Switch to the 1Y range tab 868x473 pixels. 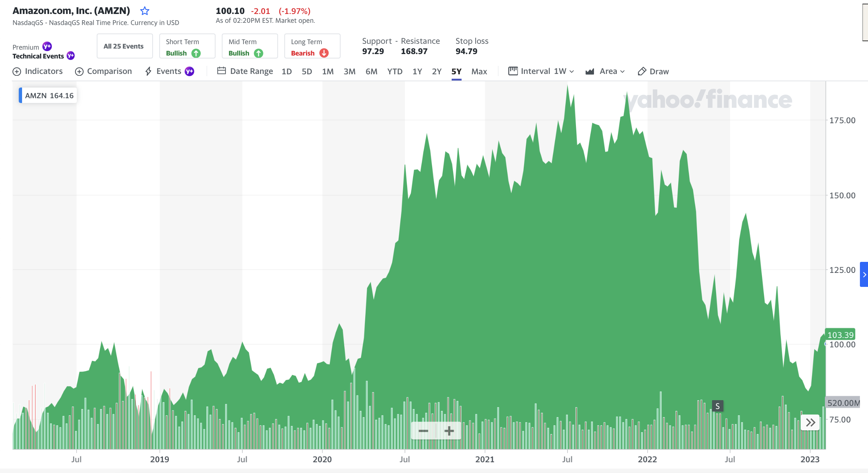pyautogui.click(x=417, y=71)
